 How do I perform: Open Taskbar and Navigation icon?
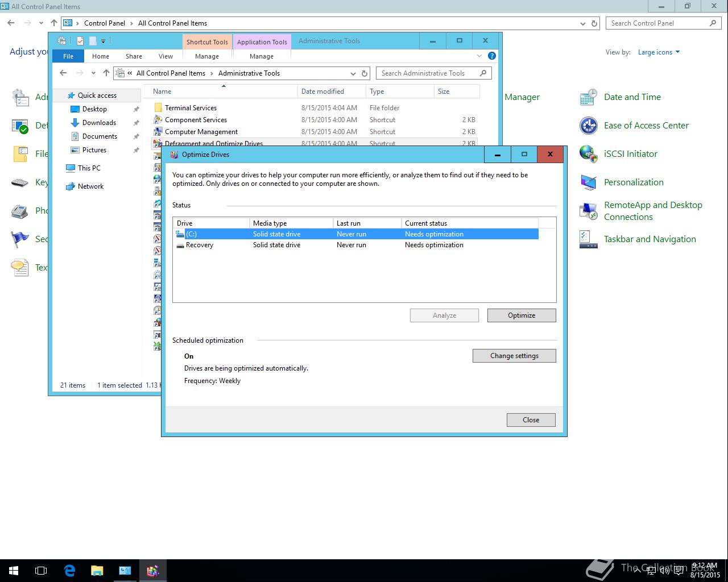pyautogui.click(x=588, y=239)
